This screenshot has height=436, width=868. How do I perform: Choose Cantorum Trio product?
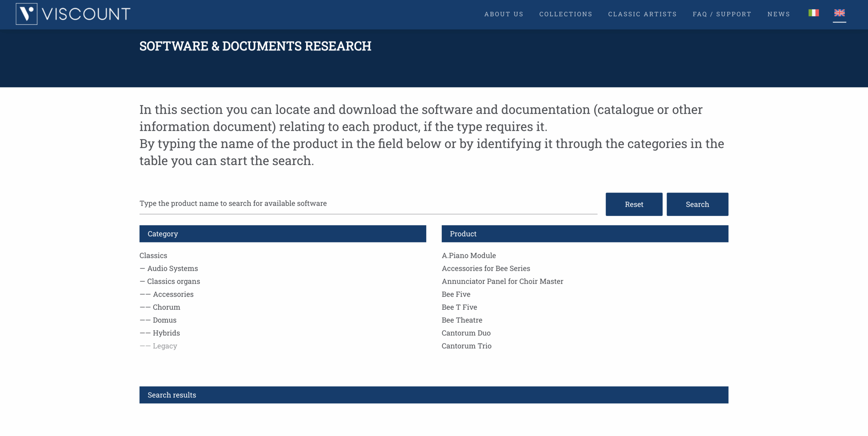tap(466, 346)
